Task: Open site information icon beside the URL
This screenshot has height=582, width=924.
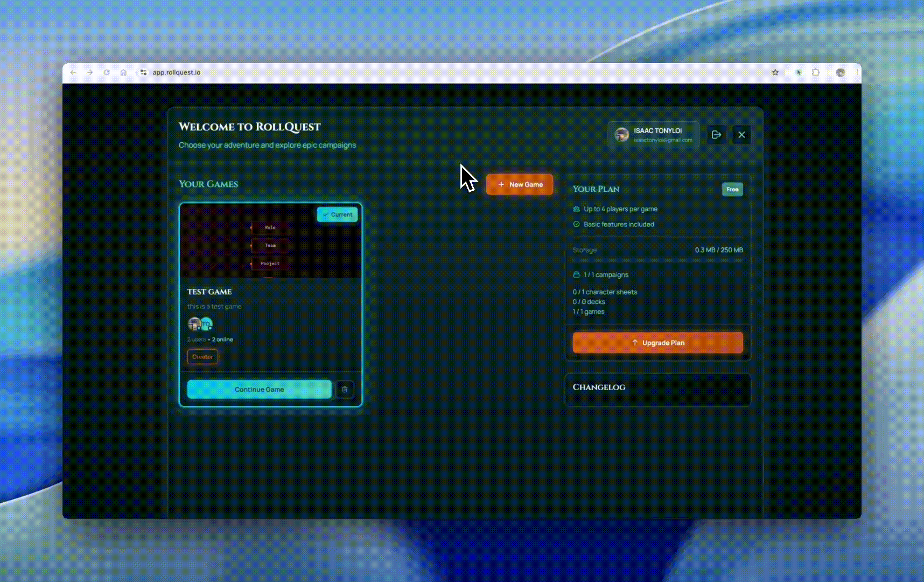Action: coord(143,72)
